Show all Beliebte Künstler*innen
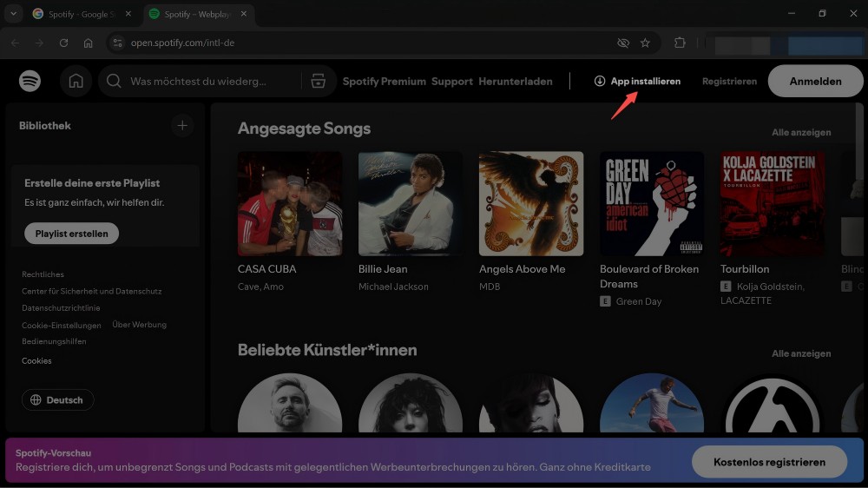868x488 pixels. point(801,353)
